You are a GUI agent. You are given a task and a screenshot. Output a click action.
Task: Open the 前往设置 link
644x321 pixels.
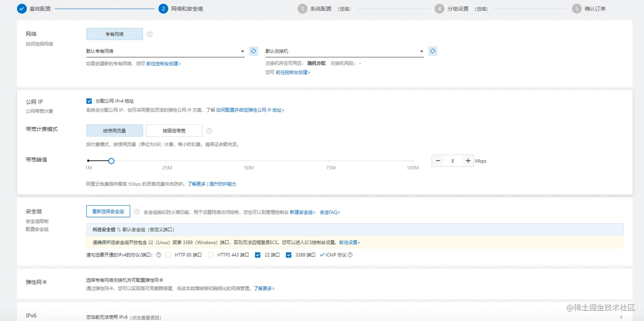(350, 242)
